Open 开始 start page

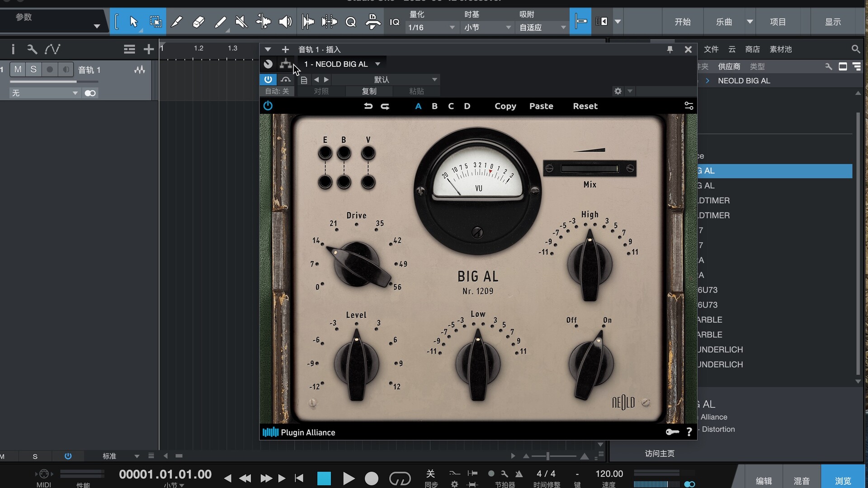[682, 22]
